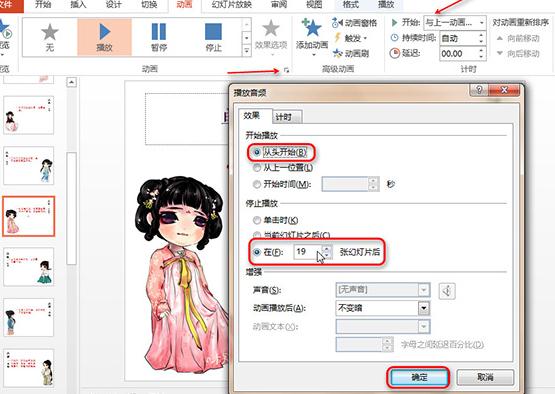This screenshot has width=555, height=394.
Task: Select the green-dress girl slide thumbnail
Action: point(29,267)
